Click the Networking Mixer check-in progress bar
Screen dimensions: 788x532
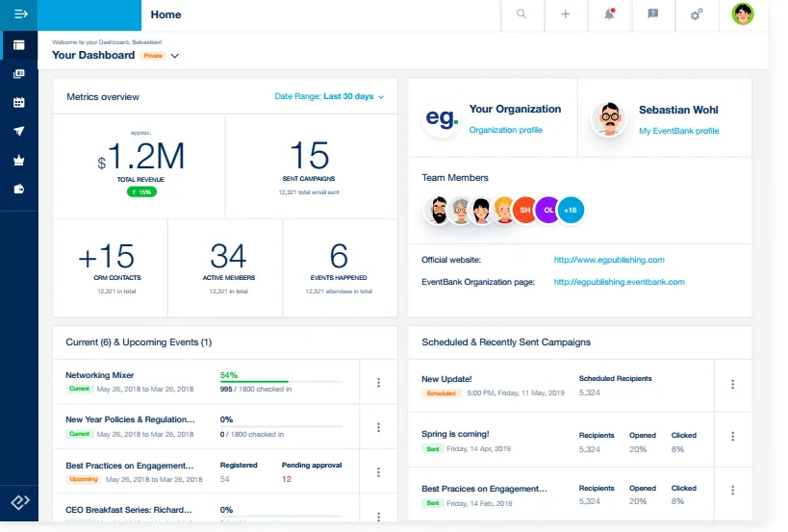tap(281, 382)
